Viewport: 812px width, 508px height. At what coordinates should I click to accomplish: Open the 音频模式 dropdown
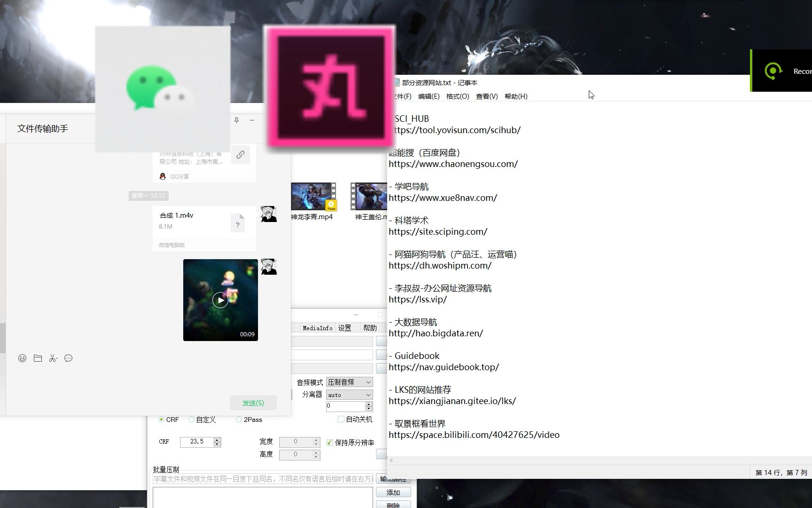(x=349, y=382)
